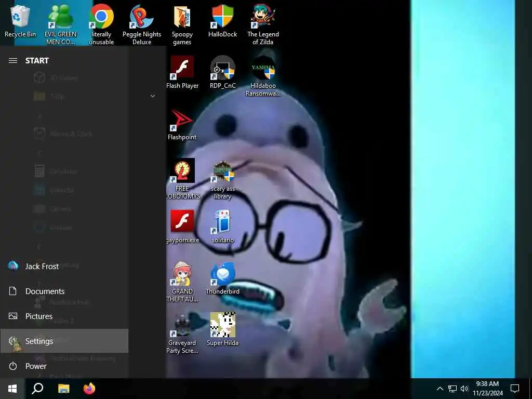Open Pictures from the Start menu
This screenshot has height=399, width=532.
coord(64,316)
